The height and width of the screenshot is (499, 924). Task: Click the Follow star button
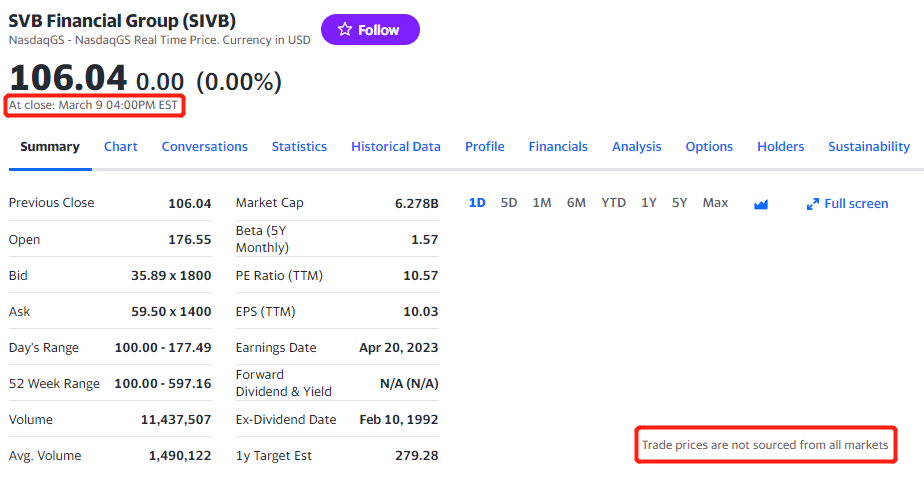click(x=370, y=29)
